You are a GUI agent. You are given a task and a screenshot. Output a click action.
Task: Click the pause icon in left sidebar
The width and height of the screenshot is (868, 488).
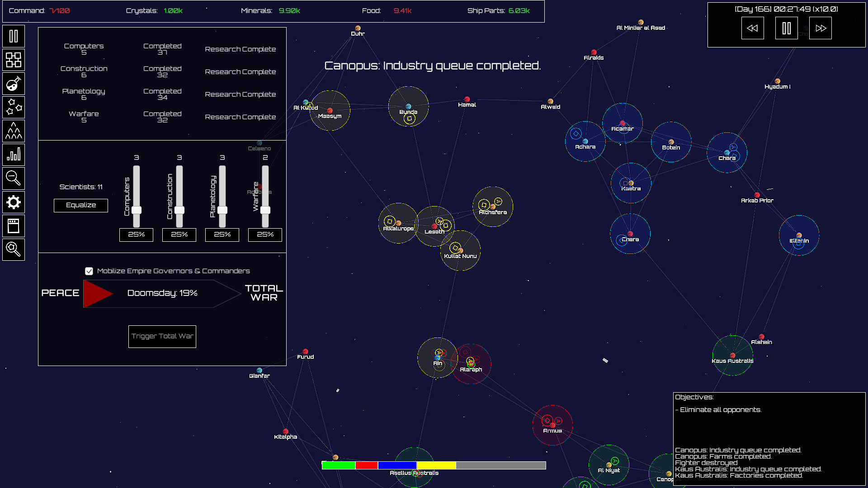(x=14, y=36)
